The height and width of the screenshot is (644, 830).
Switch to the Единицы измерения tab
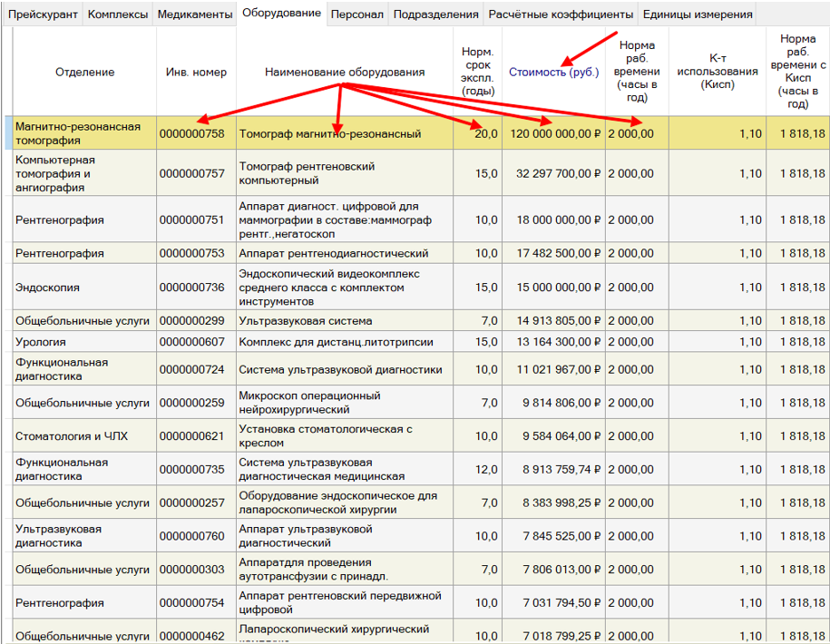697,15
